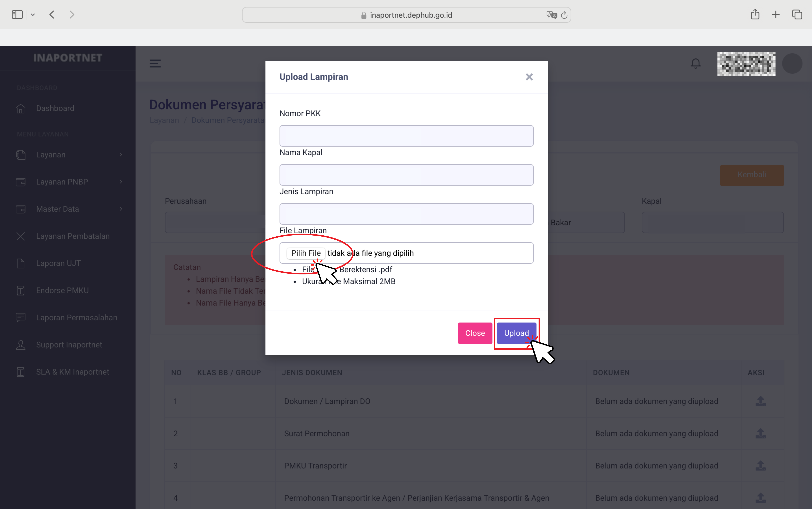Click upload icon for PMKU Transportir row
This screenshot has height=509, width=812.
[x=760, y=466]
